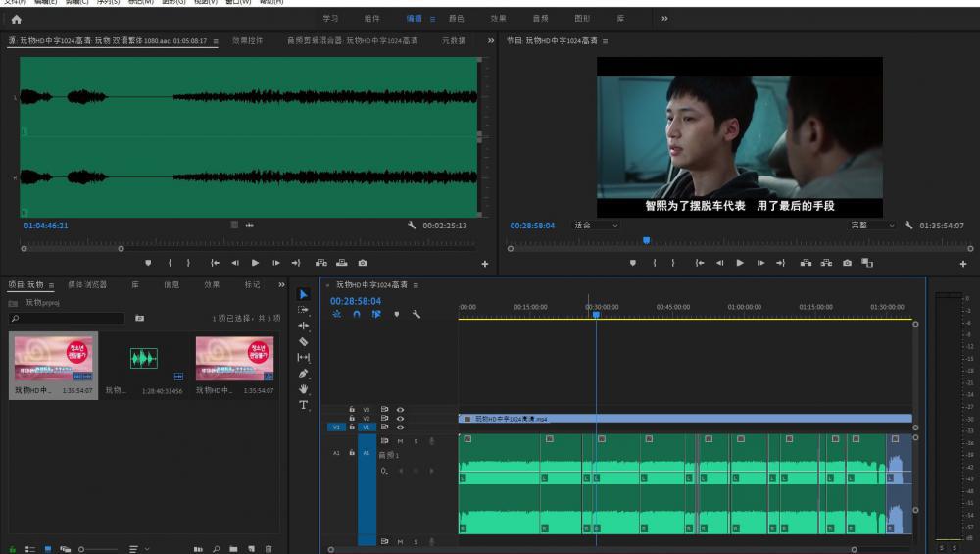Screen dimensions: 980x554
Task: Open Source monitor settings wrench
Action: tap(412, 226)
